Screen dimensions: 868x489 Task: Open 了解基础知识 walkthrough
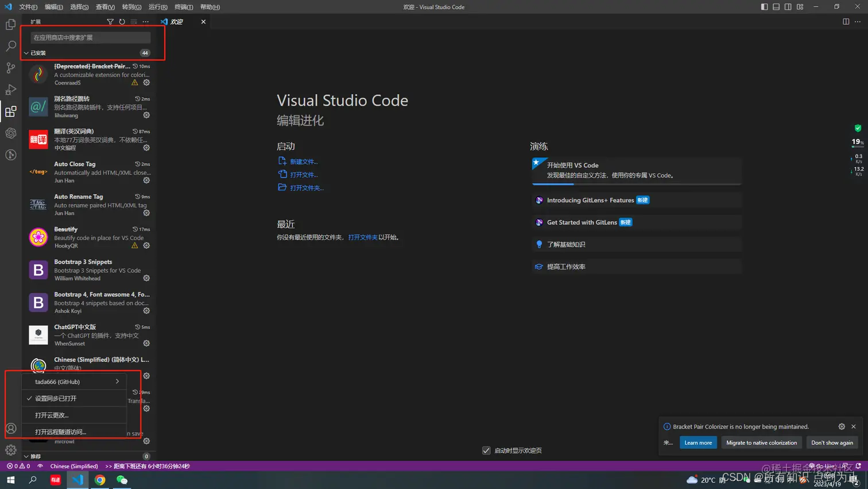point(637,245)
